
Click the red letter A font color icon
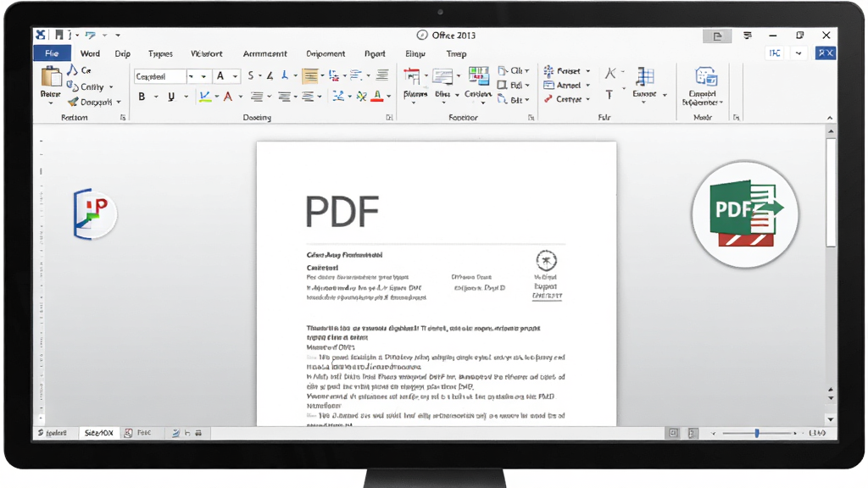(228, 97)
